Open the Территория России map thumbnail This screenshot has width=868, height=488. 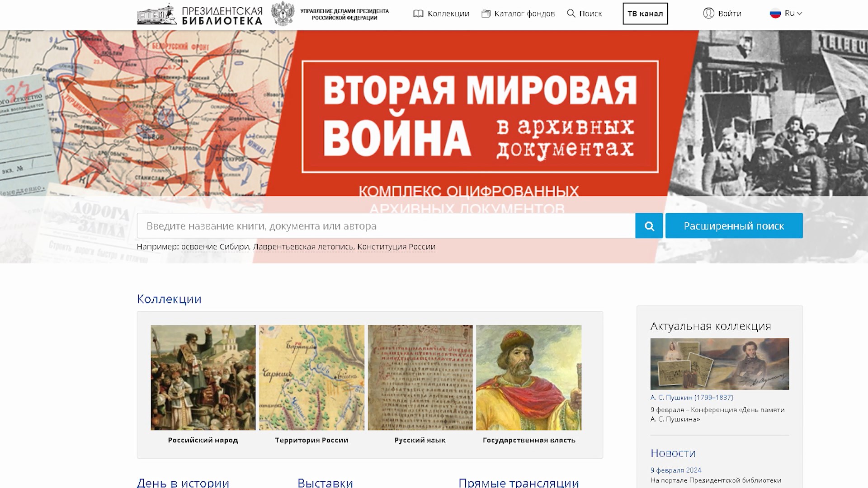click(311, 378)
